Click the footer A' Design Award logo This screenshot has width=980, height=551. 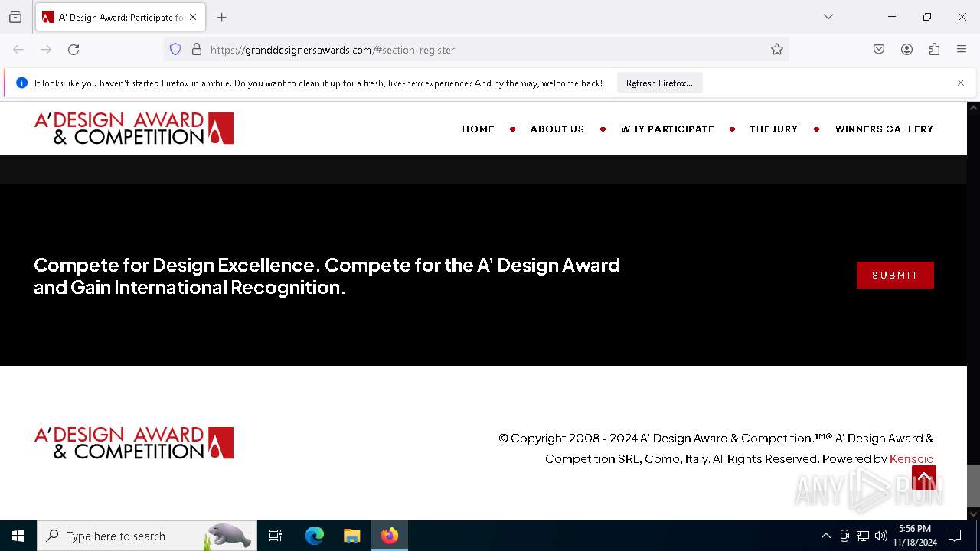tap(134, 443)
